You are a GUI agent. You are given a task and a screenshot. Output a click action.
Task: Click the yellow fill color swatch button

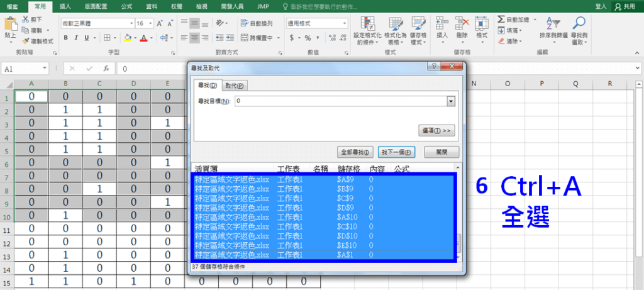(127, 38)
